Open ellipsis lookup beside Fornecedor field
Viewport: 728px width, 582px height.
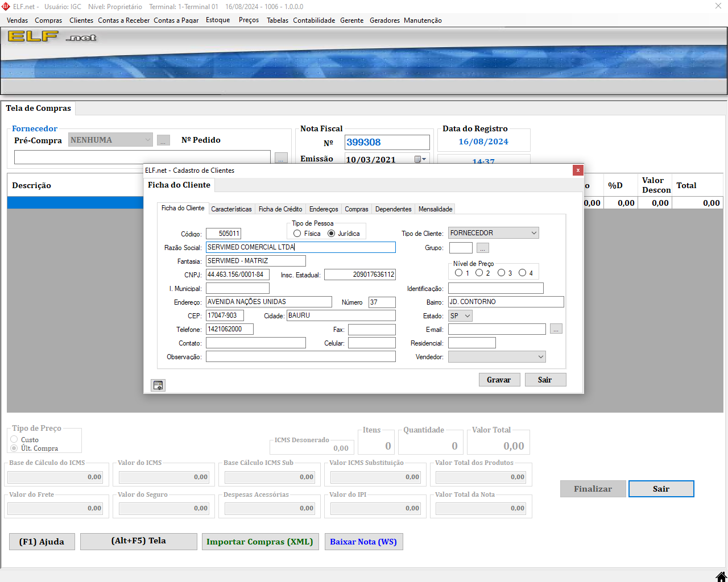pyautogui.click(x=281, y=157)
